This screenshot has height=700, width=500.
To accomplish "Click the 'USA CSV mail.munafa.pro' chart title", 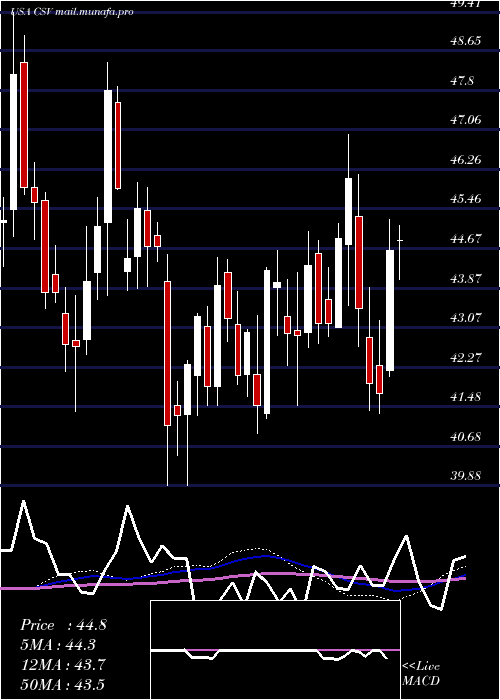I will [73, 12].
